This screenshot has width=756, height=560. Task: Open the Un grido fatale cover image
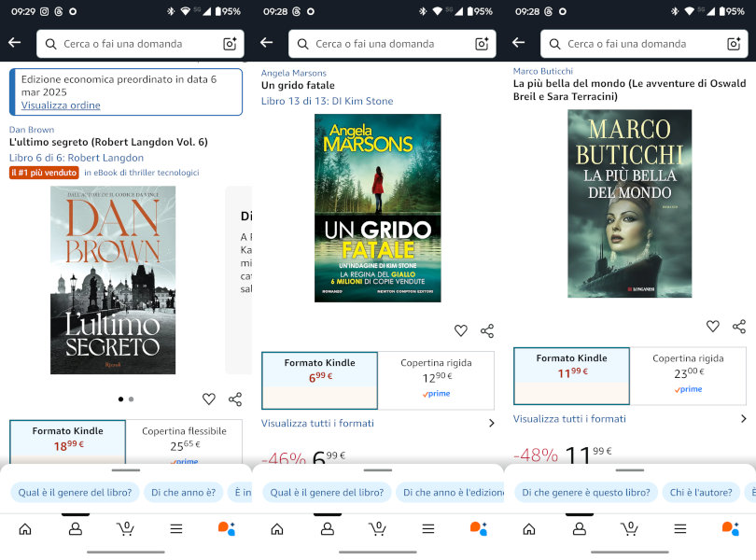point(377,208)
